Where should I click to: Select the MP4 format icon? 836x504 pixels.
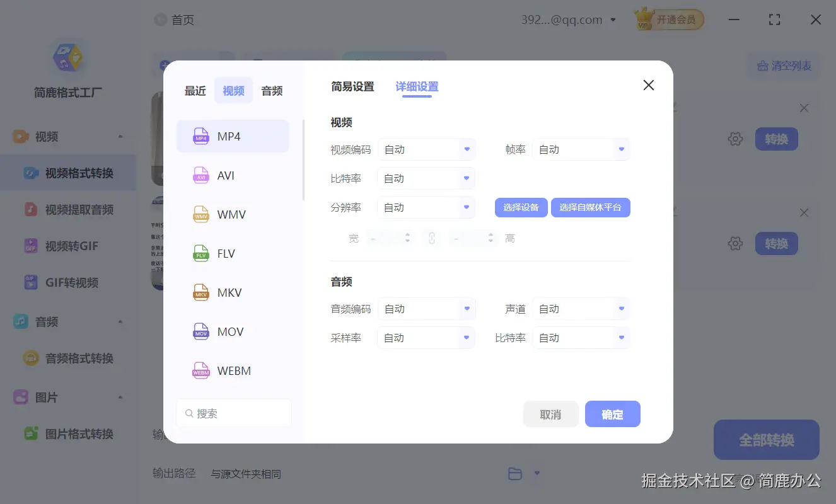pyautogui.click(x=200, y=137)
